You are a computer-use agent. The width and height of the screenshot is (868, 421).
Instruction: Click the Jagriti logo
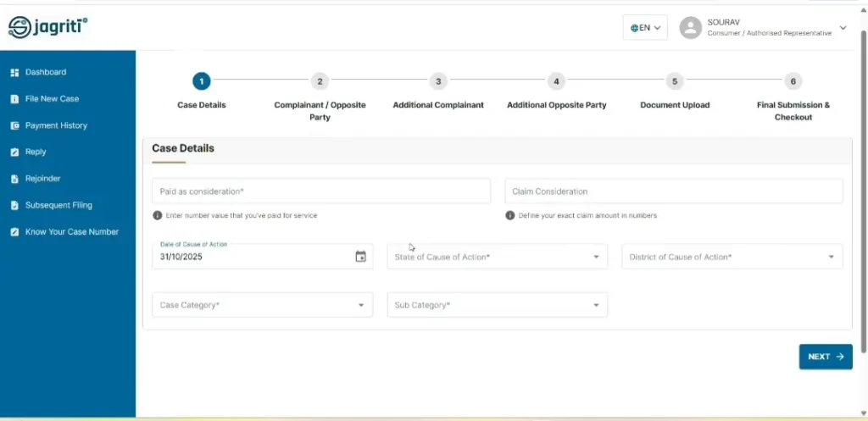(48, 27)
